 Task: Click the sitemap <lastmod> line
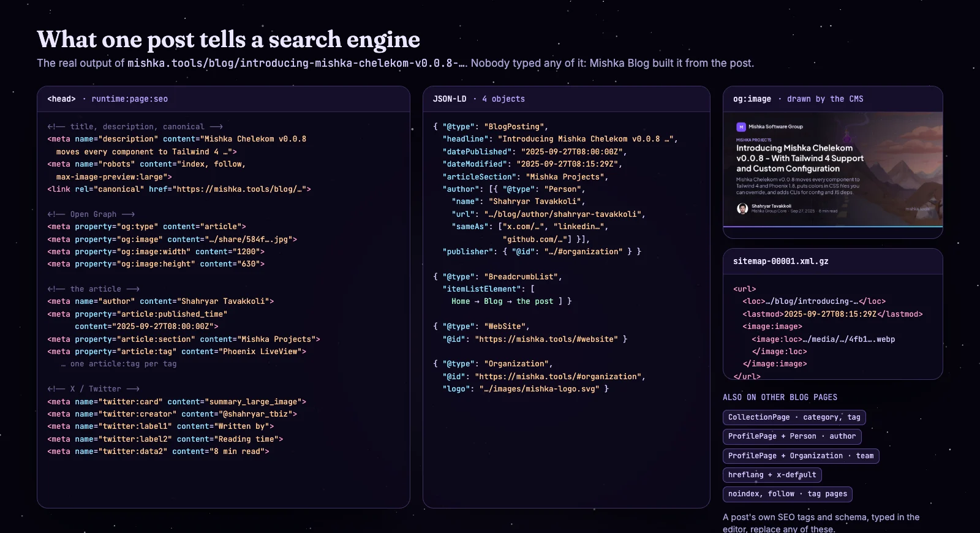(832, 314)
